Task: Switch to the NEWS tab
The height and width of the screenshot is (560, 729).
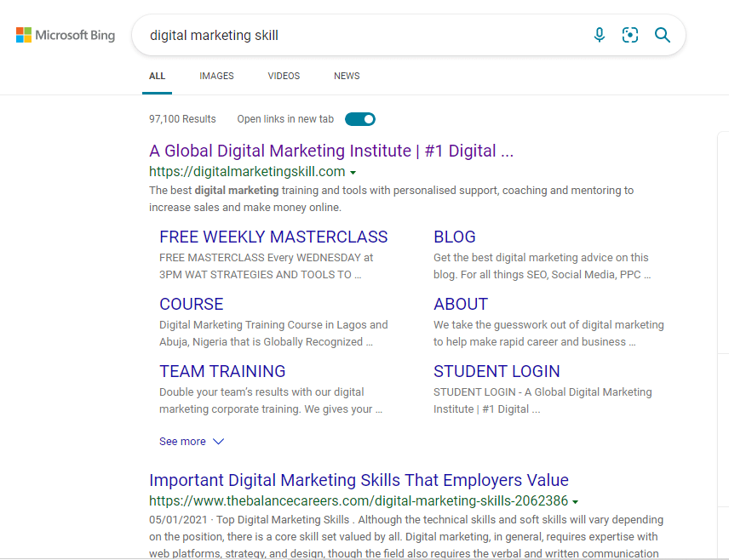Action: pos(347,76)
